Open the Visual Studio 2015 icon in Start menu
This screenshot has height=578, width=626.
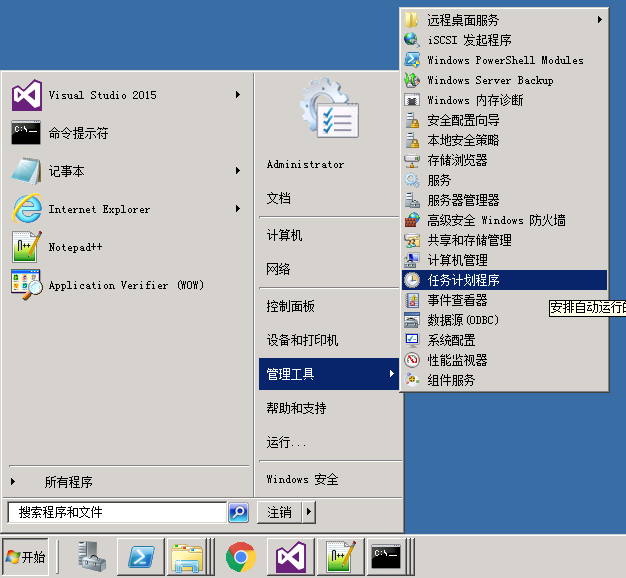point(27,95)
